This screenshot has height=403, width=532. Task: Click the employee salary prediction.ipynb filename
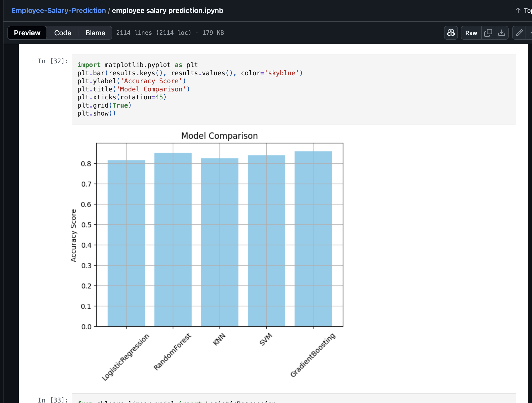click(168, 10)
